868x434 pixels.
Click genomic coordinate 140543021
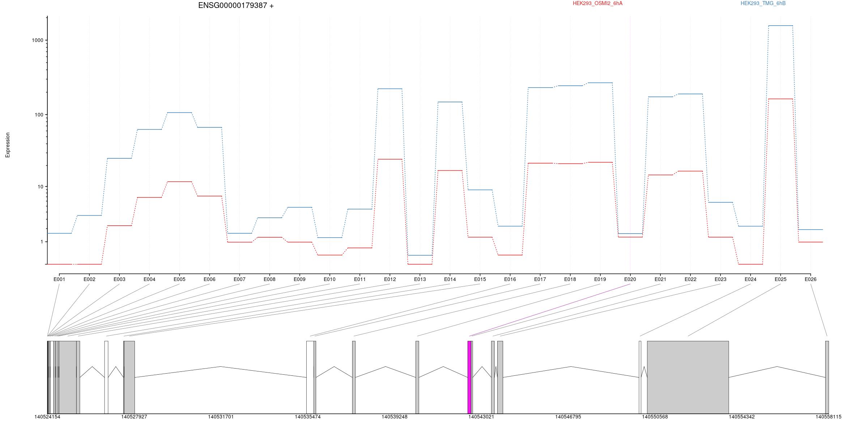coord(481,417)
